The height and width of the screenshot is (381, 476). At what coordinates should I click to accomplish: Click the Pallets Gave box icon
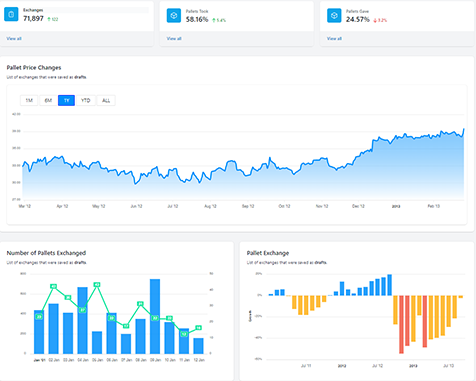click(334, 16)
